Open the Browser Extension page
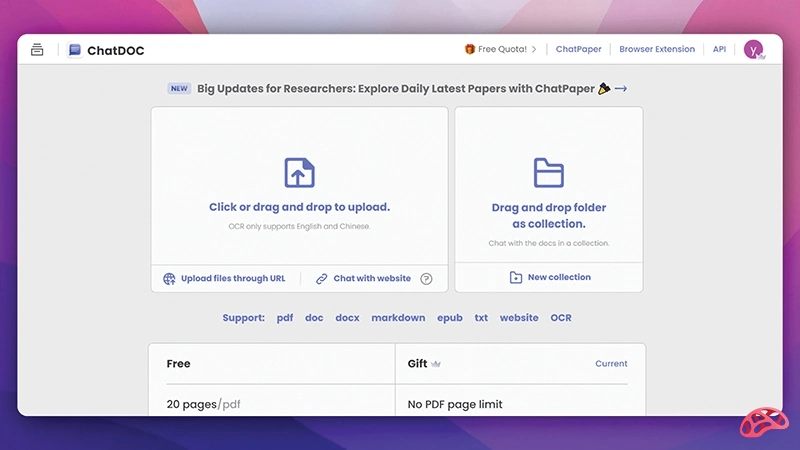This screenshot has height=450, width=800. click(657, 49)
